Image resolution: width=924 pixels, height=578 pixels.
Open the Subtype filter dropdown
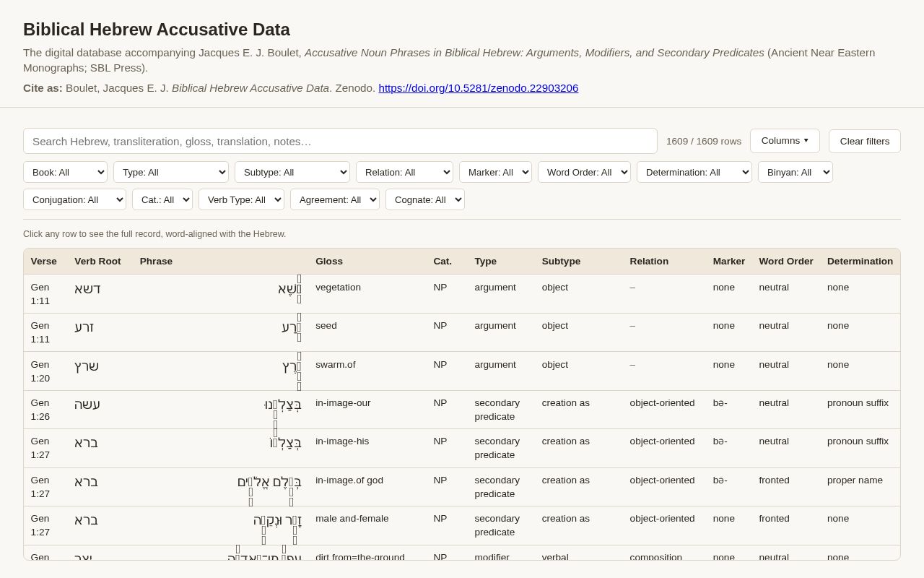coord(292,172)
